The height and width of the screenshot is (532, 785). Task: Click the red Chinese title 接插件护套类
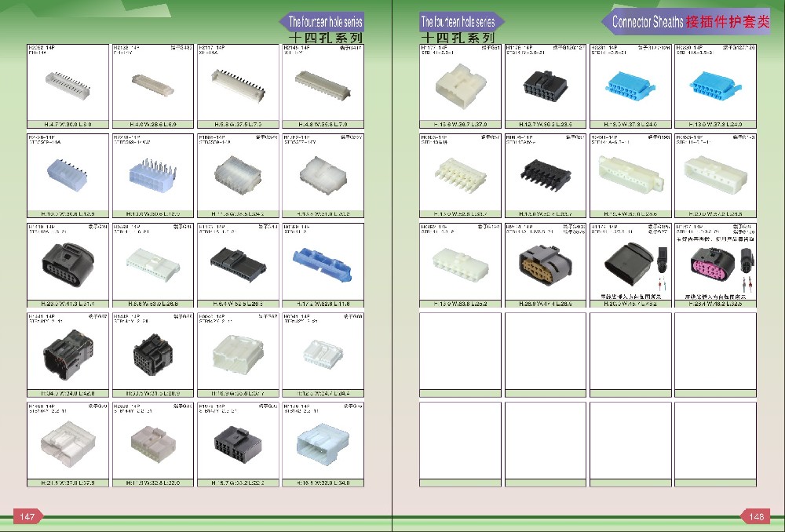(x=728, y=21)
